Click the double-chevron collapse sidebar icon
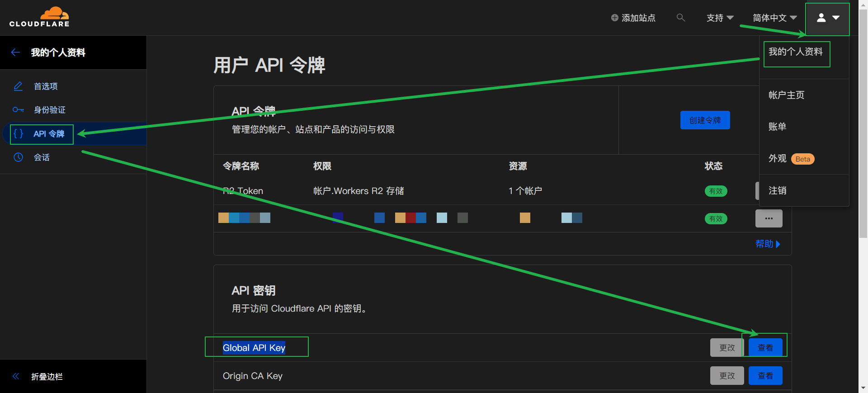 [16, 376]
